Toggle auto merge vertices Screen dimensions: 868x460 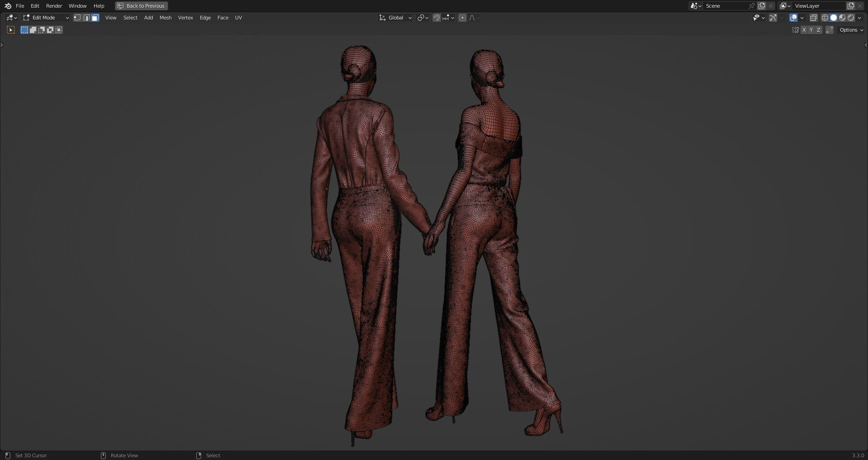830,30
